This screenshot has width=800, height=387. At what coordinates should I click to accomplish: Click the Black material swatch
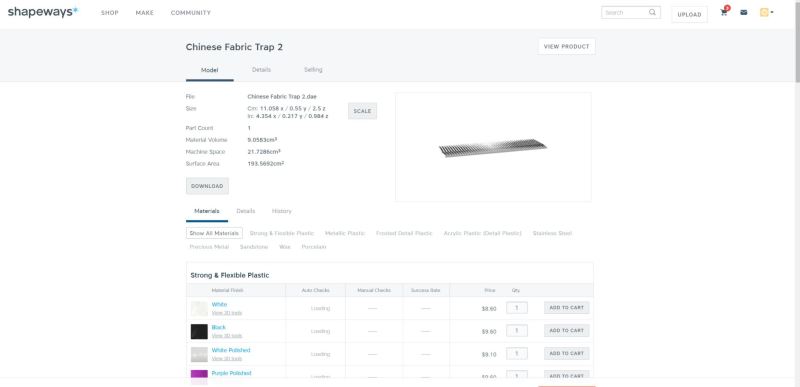point(199,331)
